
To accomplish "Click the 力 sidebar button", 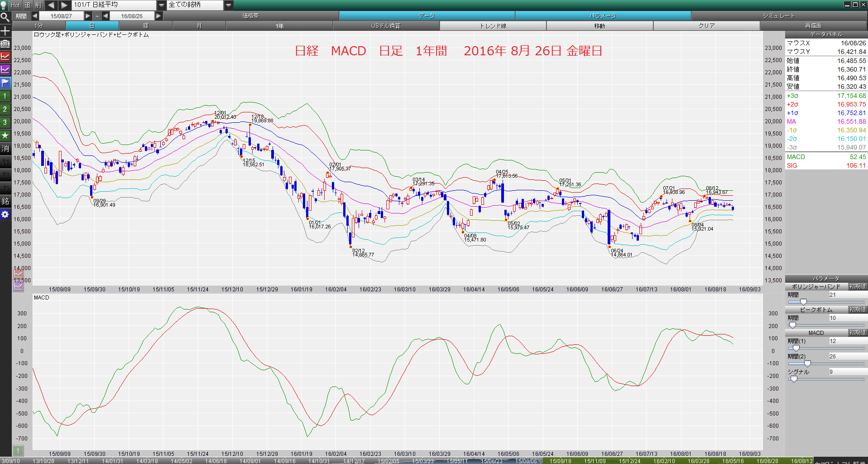I will click(5, 188).
